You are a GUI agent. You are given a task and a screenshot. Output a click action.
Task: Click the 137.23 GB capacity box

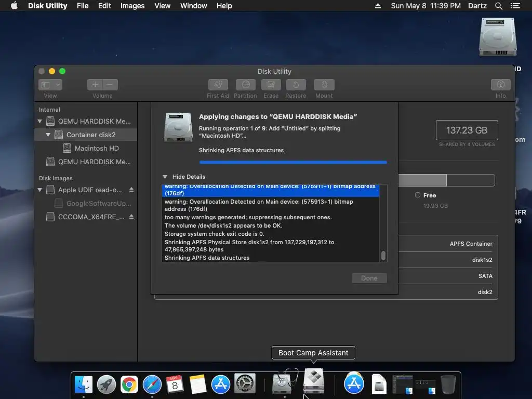click(x=467, y=130)
